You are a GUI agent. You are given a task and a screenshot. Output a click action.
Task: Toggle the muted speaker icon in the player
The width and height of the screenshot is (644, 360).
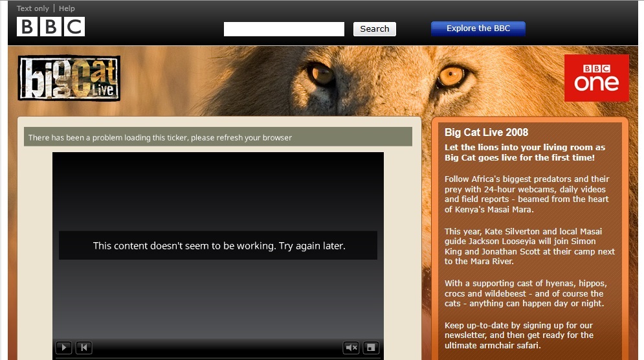tap(351, 348)
